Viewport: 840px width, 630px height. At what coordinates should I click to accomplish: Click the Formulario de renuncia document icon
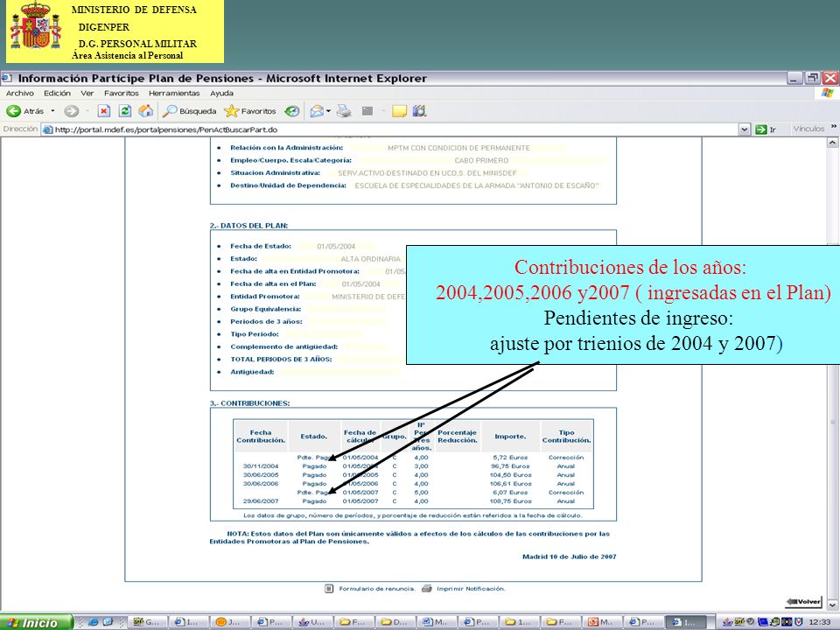330,588
